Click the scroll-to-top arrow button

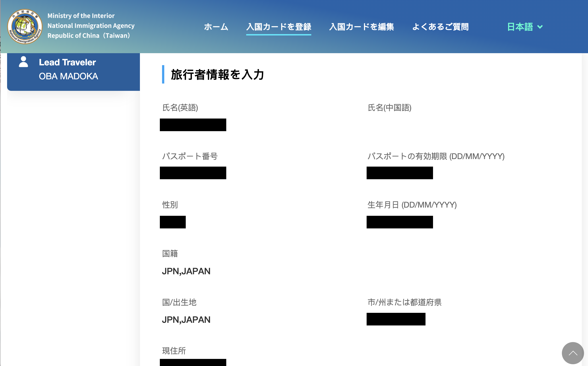click(573, 353)
